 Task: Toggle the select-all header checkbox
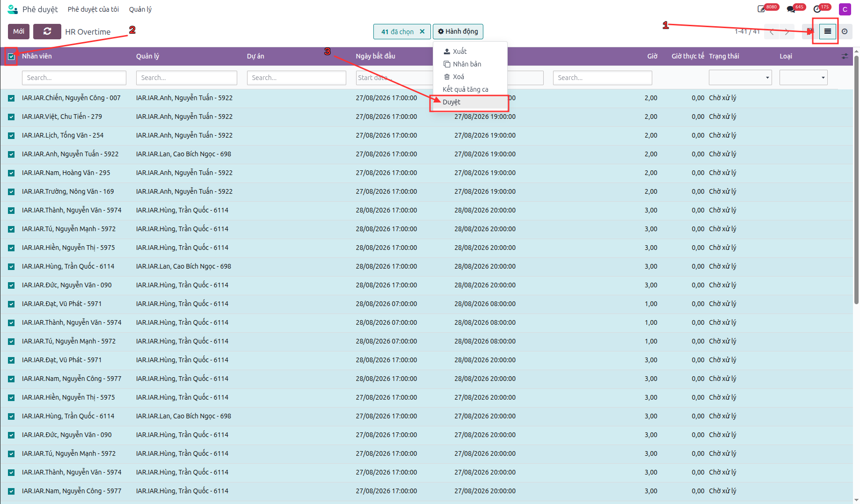[11, 57]
